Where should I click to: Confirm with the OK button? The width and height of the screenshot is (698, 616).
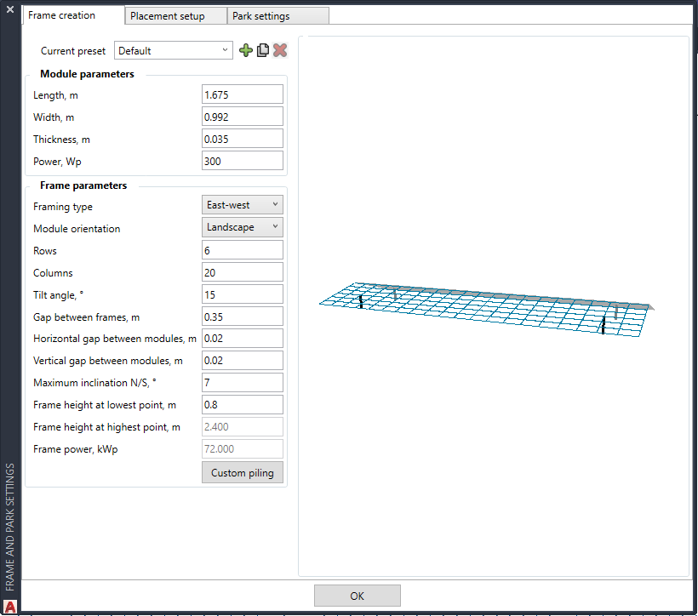click(x=357, y=596)
